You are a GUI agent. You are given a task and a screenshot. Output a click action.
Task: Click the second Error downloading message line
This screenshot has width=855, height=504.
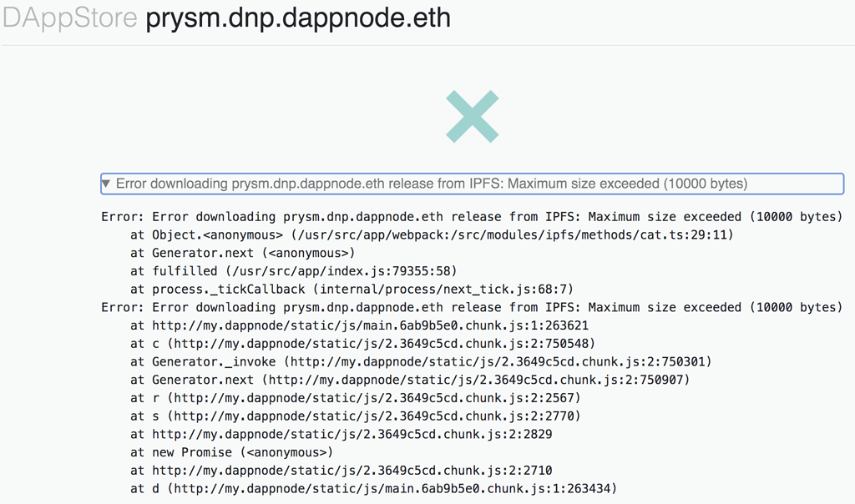(x=473, y=307)
